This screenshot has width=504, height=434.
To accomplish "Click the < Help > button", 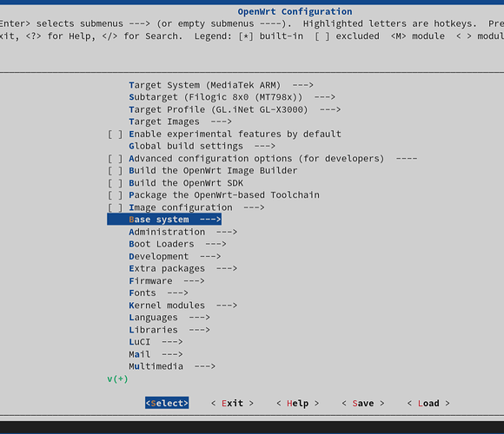I will click(298, 403).
